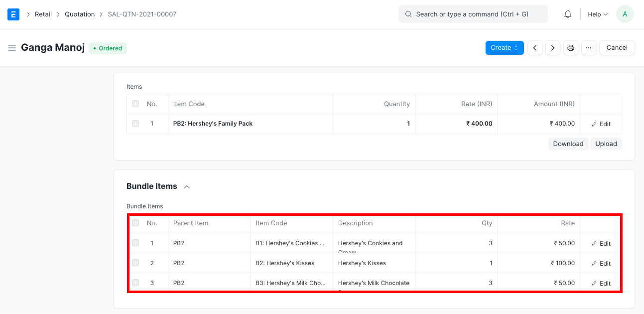
Task: Navigate to the Quotation breadcrumb
Action: [80, 14]
